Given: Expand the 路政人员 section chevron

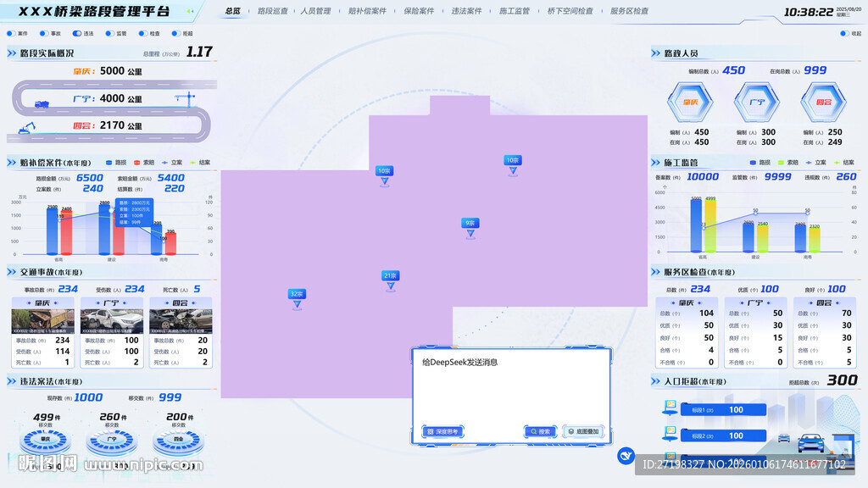Looking at the screenshot, I should (655, 53).
